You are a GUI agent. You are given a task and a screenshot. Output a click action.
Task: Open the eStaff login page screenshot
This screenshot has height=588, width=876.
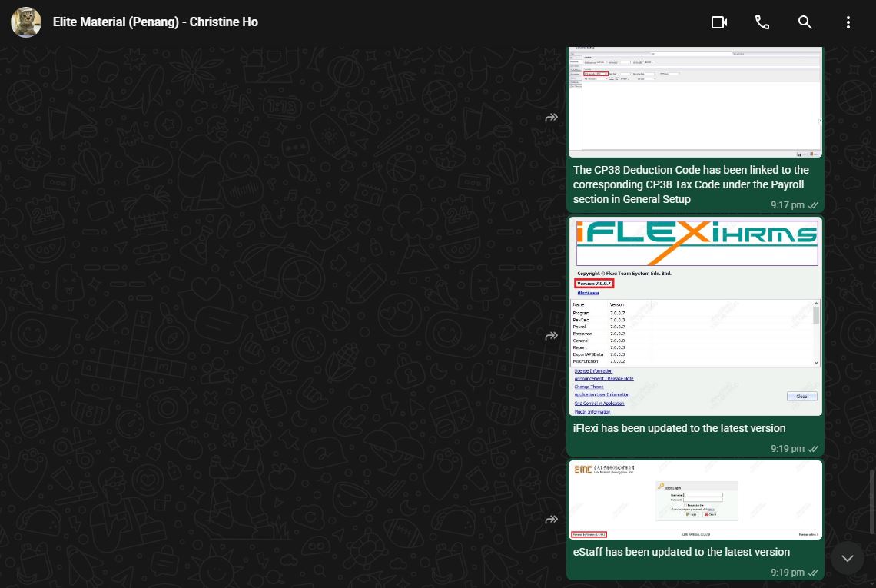point(695,500)
